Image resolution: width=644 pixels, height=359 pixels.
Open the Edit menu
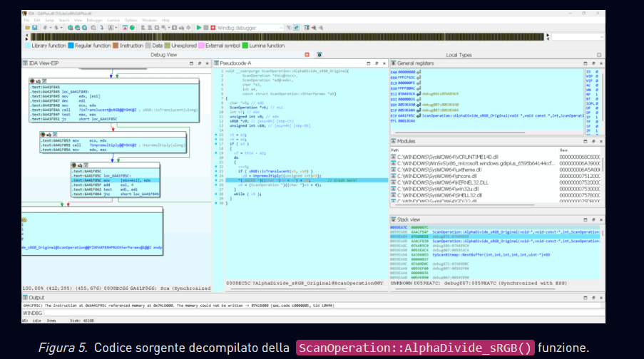click(x=37, y=20)
